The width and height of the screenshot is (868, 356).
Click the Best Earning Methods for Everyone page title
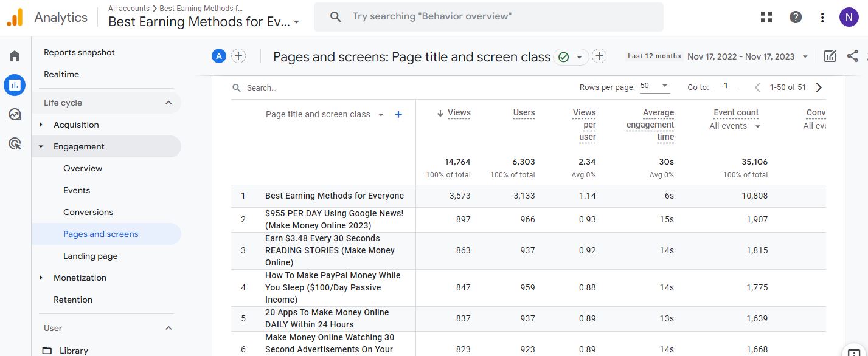(x=334, y=196)
